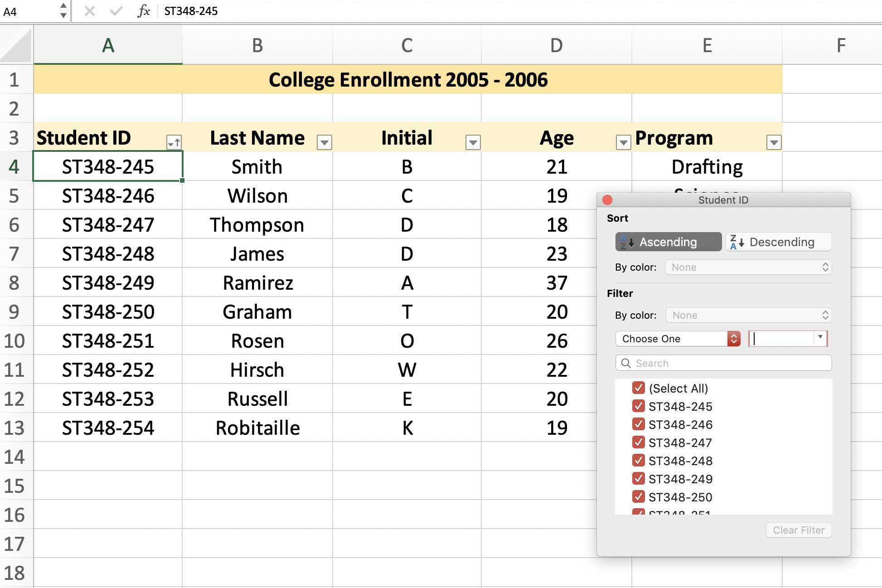Select cell containing ST348-245
The image size is (882, 588).
[x=108, y=166]
